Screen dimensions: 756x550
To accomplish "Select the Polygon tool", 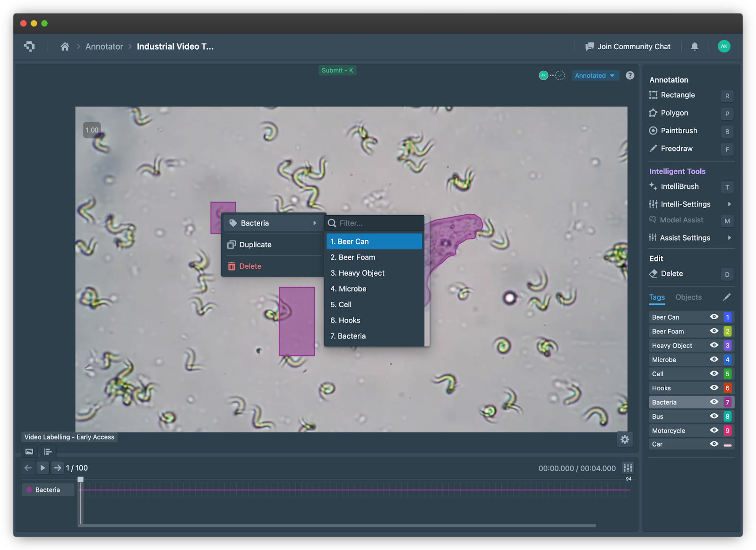I will click(674, 113).
